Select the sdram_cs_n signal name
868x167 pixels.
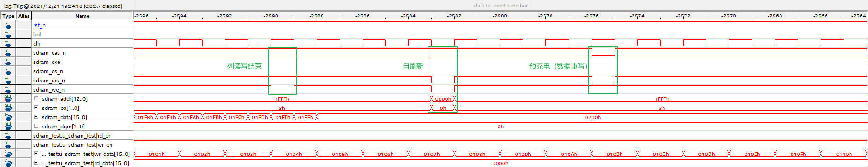pyautogui.click(x=48, y=71)
